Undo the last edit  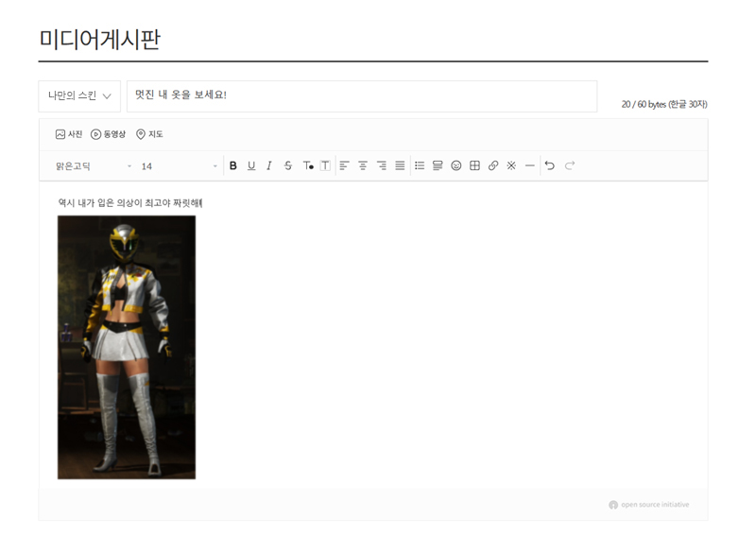(x=550, y=165)
